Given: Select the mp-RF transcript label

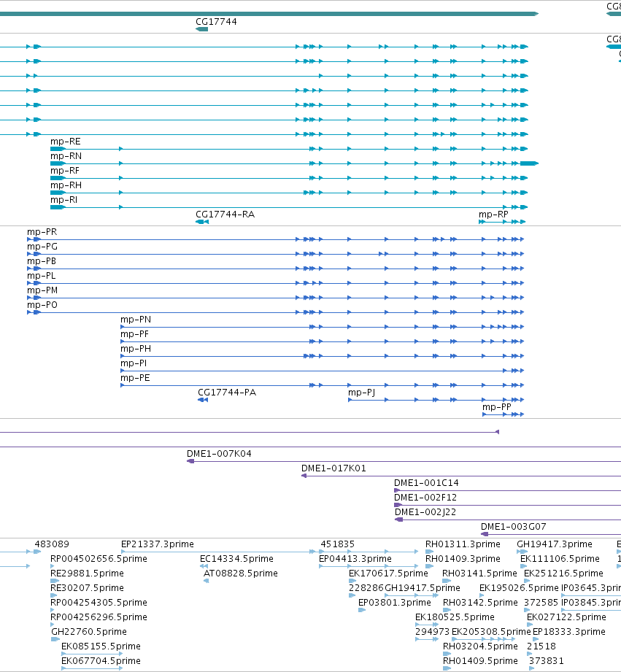Looking at the screenshot, I should (x=65, y=171).
